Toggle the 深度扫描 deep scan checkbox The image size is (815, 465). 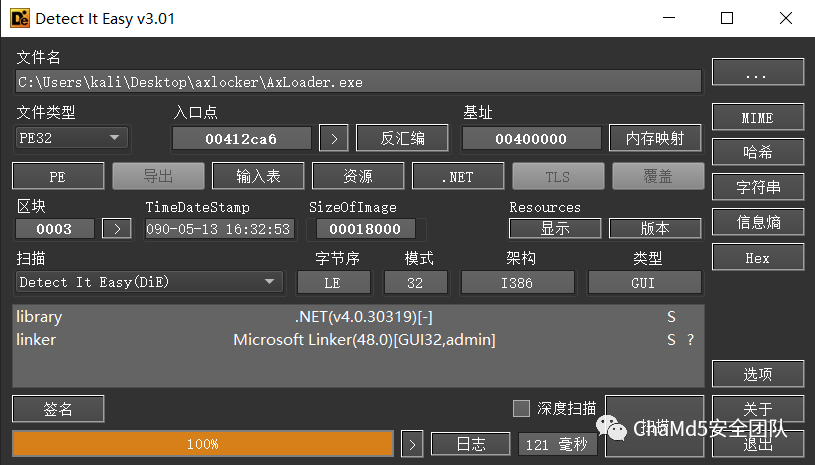point(521,408)
